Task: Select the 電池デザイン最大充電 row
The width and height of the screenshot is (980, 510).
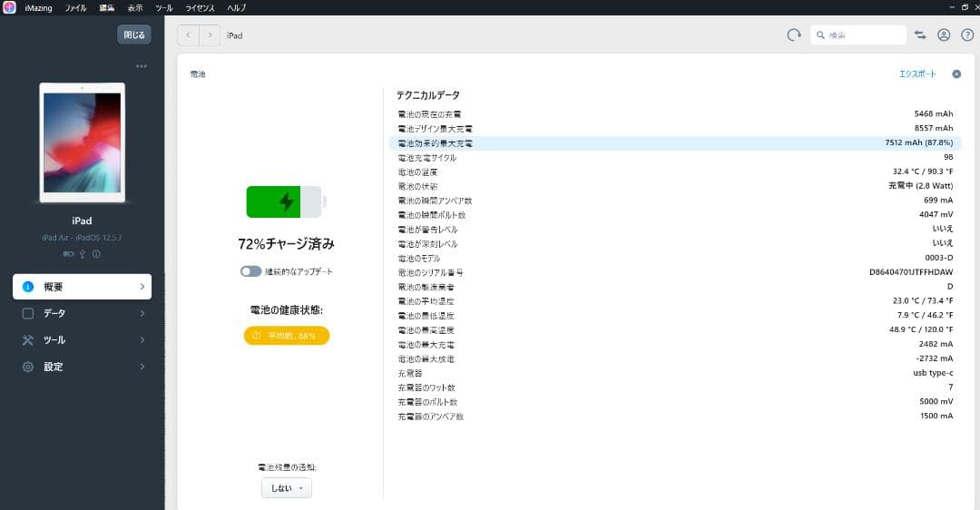Action: [675, 129]
